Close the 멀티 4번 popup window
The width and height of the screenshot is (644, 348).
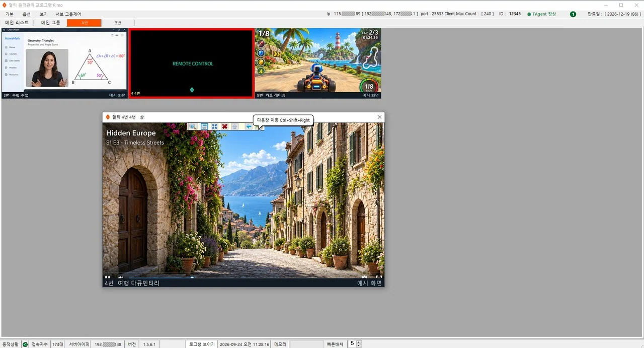[379, 117]
